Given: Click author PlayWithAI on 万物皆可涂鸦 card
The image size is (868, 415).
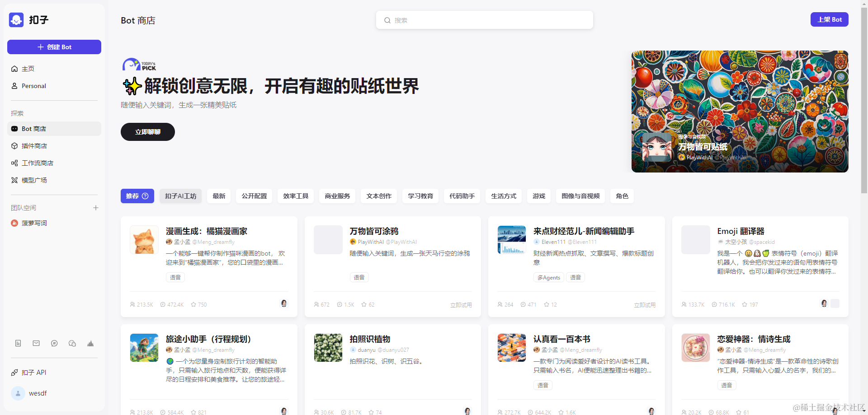Looking at the screenshot, I should 371,242.
